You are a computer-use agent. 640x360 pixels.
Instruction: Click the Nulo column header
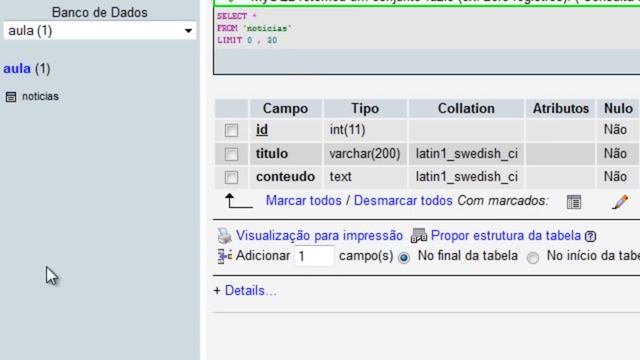coord(618,109)
